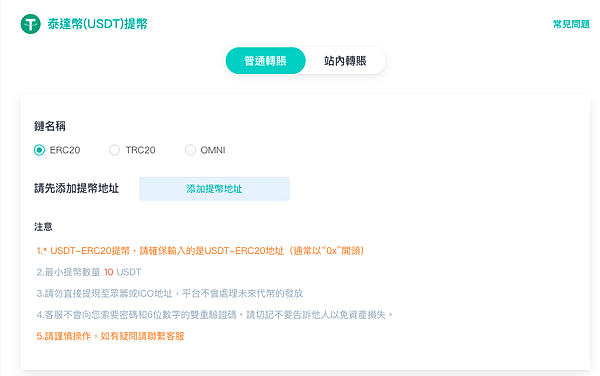600x376 pixels.
Task: Switch to the 普通轉賬 tab
Action: click(266, 60)
